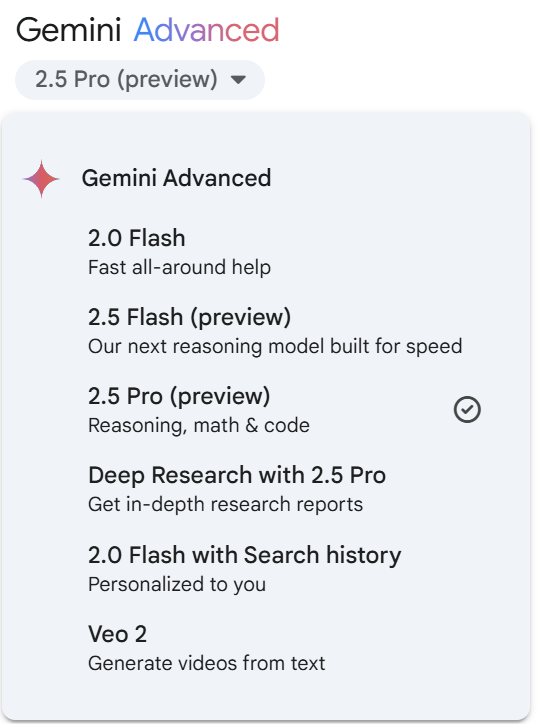Select 2.5 Pro (preview) in the list

266,410
